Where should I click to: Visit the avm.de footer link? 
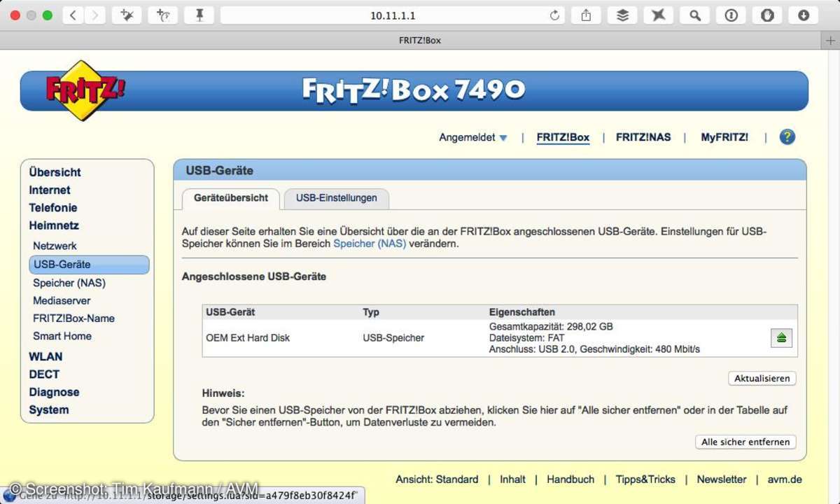[x=785, y=479]
